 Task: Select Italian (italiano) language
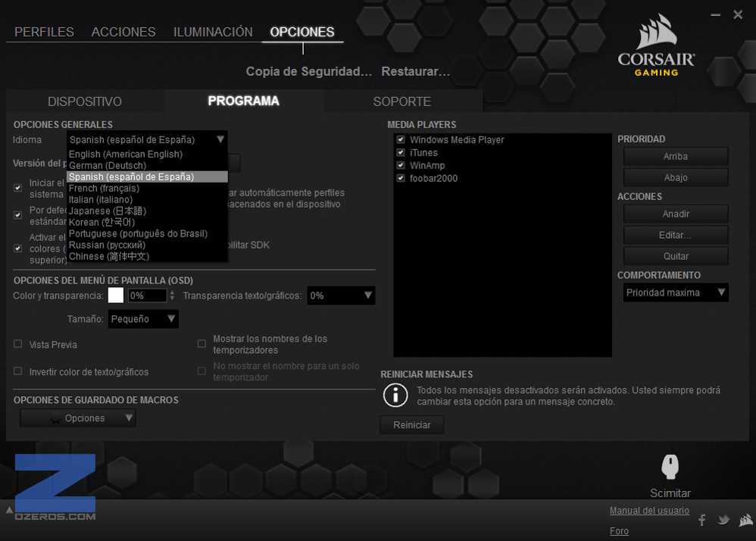(146, 199)
